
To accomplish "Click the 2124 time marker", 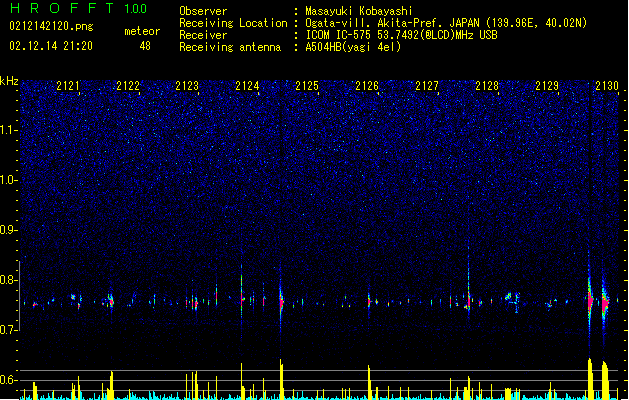I will [248, 86].
